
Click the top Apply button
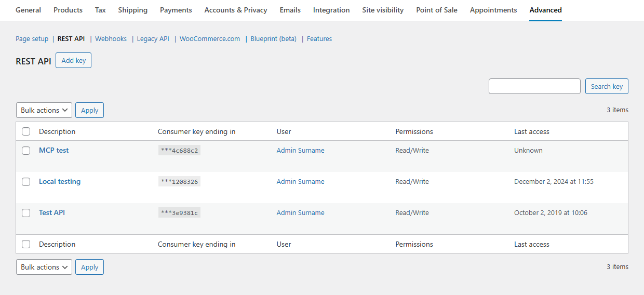coord(90,110)
